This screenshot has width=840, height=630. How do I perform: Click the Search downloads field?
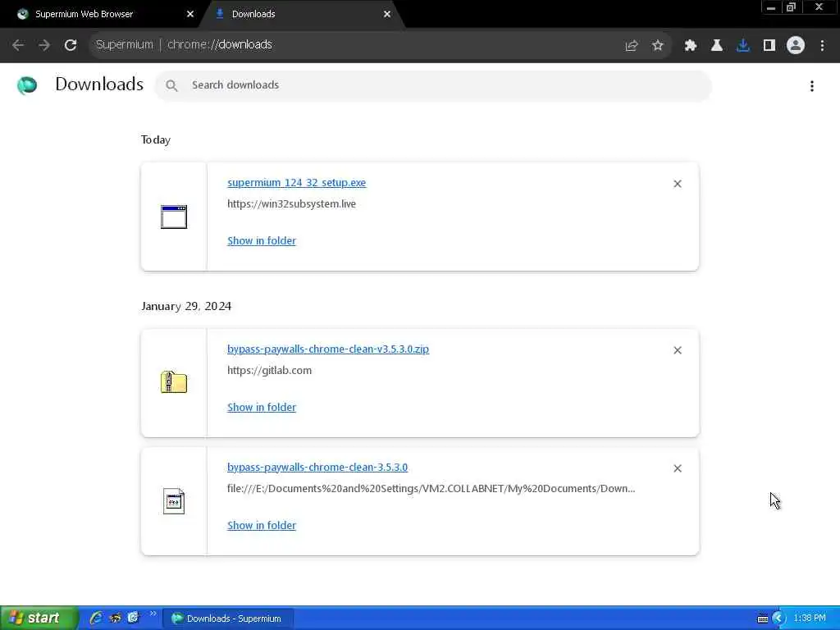point(433,85)
